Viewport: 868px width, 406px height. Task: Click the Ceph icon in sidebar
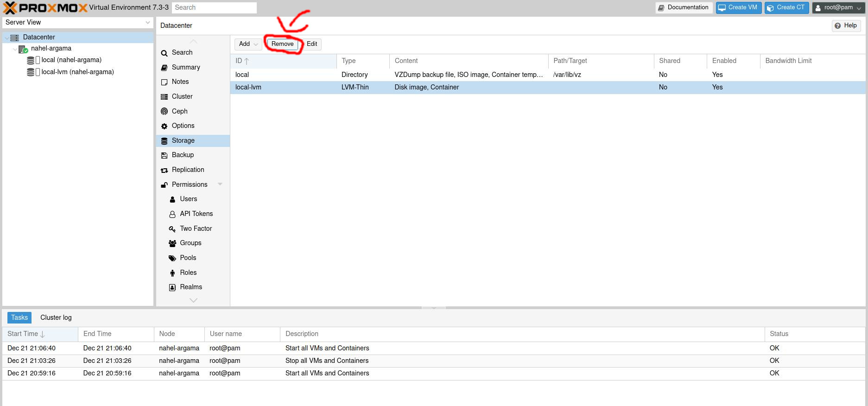(x=164, y=111)
